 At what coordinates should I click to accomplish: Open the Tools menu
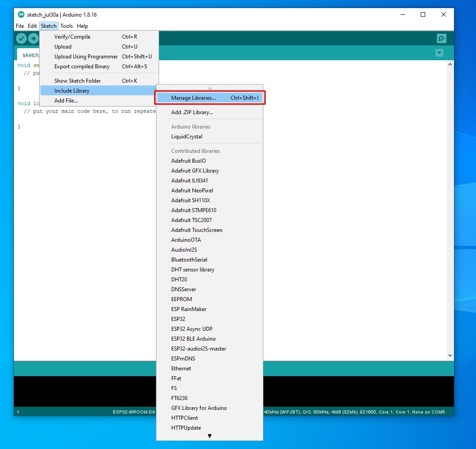tap(67, 26)
